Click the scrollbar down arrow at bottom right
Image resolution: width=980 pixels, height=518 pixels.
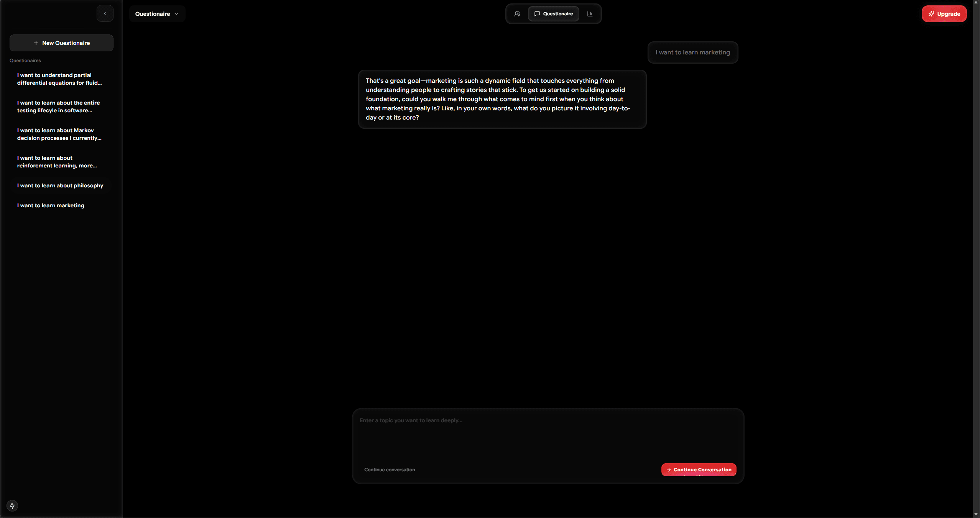pyautogui.click(x=976, y=514)
